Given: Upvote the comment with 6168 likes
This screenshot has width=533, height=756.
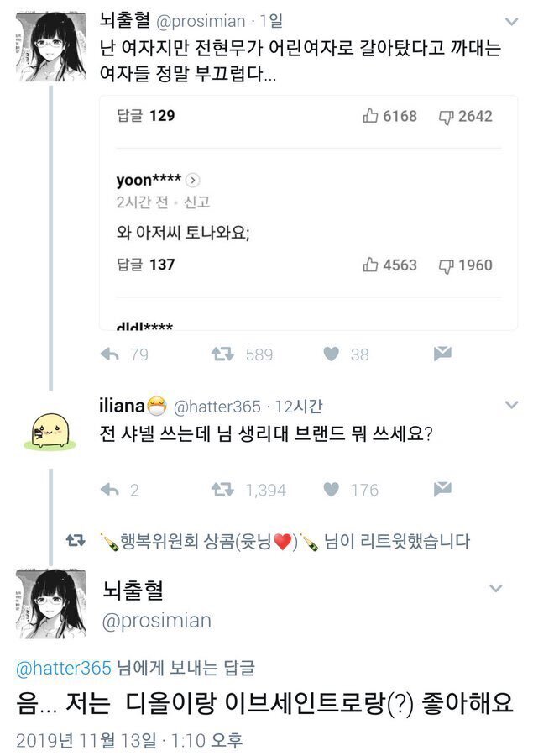Looking at the screenshot, I should pos(371,116).
